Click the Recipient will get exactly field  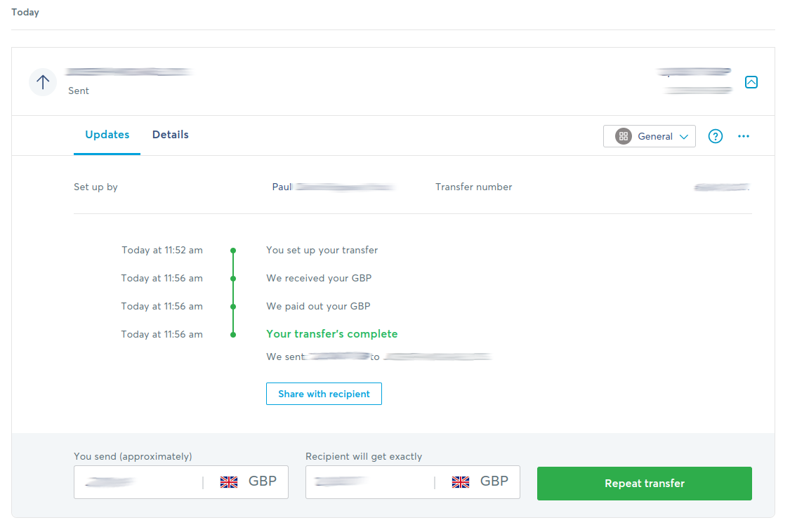[412, 482]
